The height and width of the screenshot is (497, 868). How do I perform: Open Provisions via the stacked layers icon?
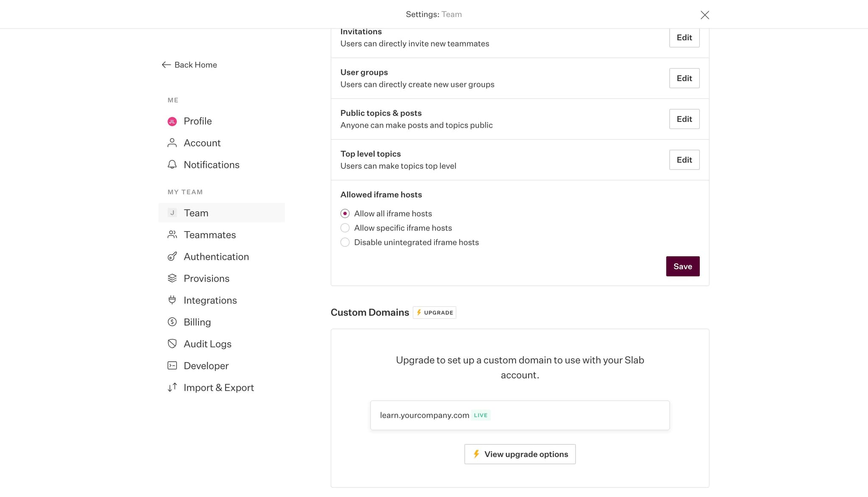pos(172,278)
